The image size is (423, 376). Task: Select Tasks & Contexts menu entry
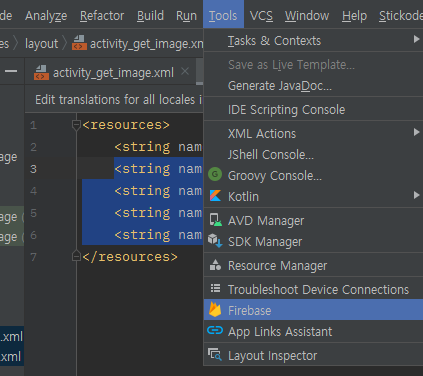coord(313,40)
